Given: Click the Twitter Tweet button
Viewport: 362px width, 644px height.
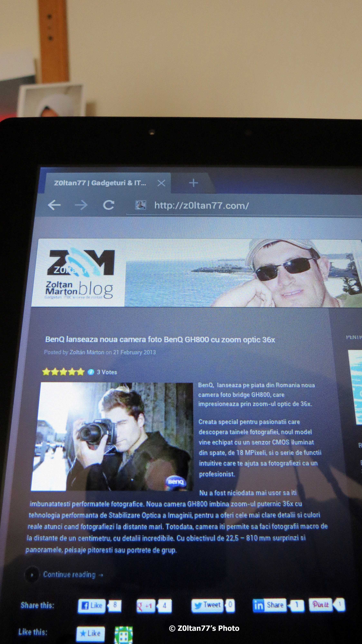Looking at the screenshot, I should coord(207,605).
